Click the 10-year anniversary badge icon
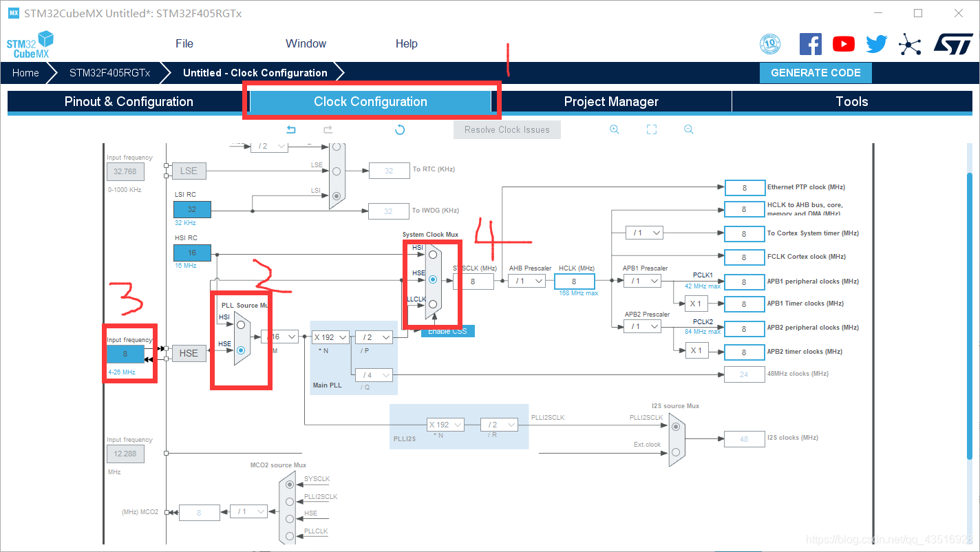980x552 pixels. pyautogui.click(x=770, y=44)
